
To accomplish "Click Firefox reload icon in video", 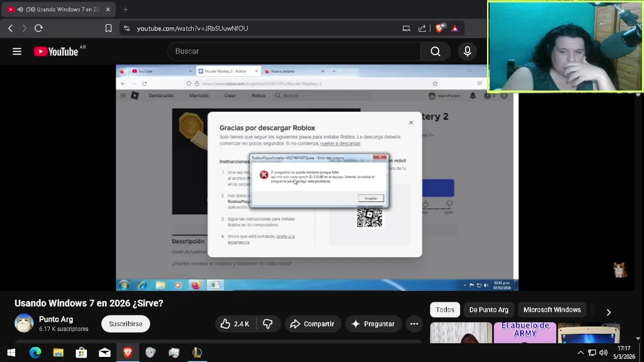I will point(144,83).
